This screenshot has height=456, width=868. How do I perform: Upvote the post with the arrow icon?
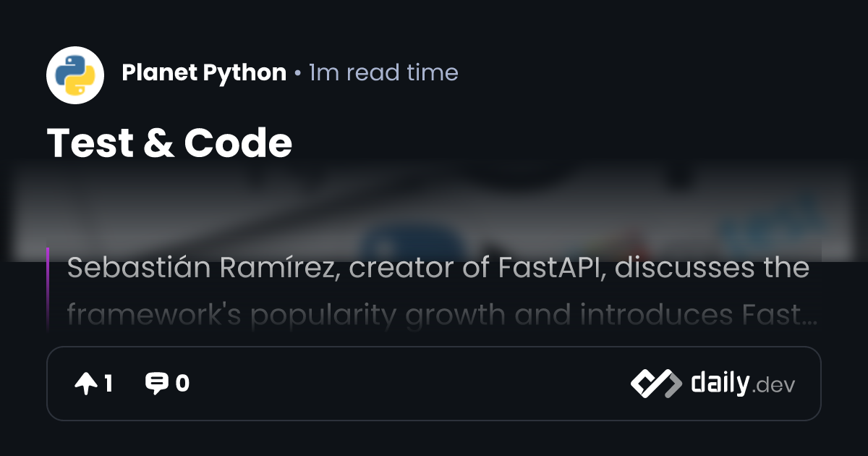point(86,384)
